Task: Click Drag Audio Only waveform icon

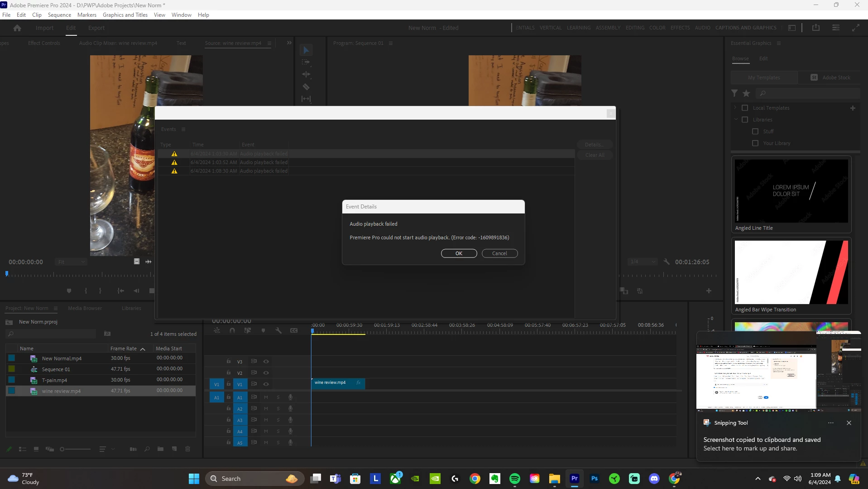Action: tap(149, 261)
